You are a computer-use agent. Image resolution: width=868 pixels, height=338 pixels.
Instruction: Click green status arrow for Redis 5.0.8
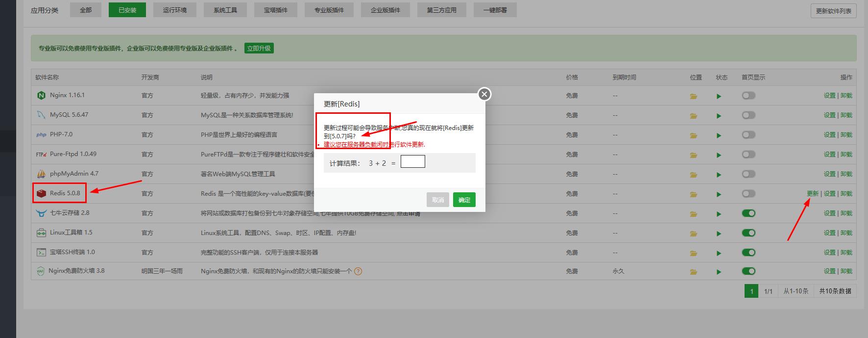[x=719, y=194]
